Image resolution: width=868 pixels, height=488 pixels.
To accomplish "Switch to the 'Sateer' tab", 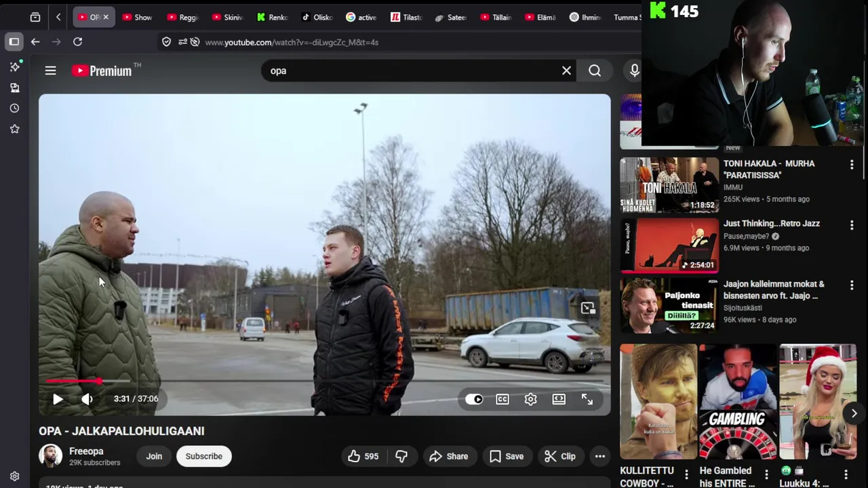I will tap(451, 17).
